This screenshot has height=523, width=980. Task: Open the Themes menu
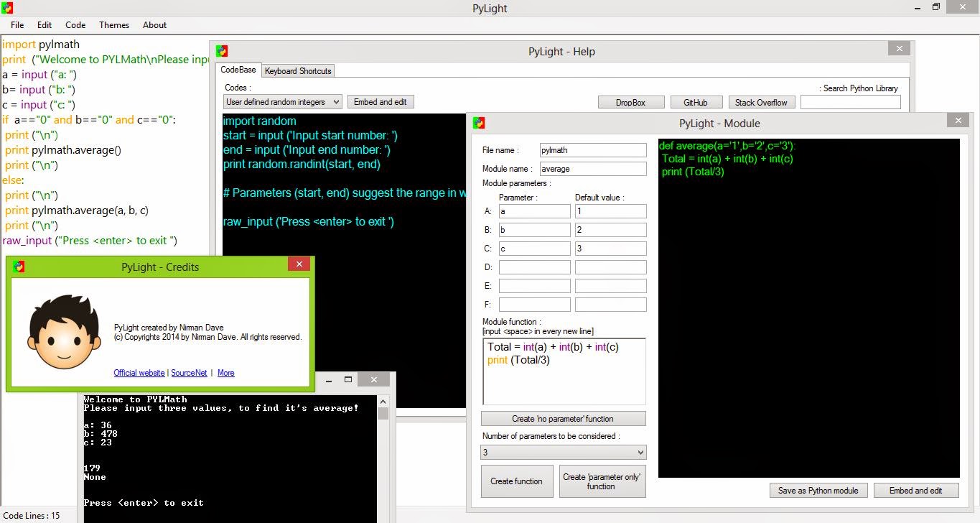click(x=113, y=24)
